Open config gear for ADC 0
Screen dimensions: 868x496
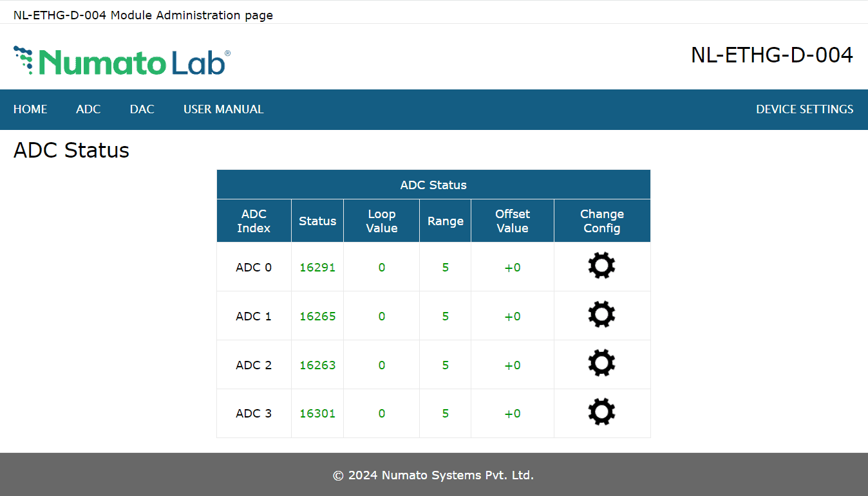click(601, 266)
